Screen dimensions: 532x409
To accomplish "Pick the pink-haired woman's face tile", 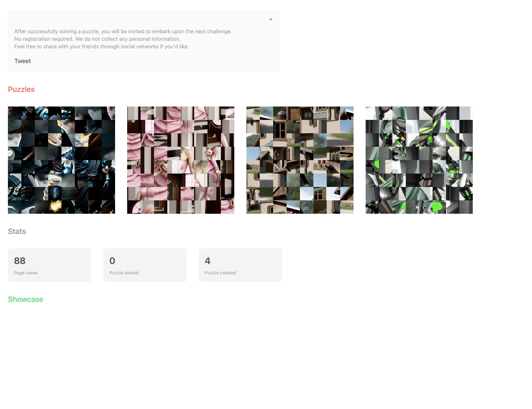I will click(x=214, y=153).
